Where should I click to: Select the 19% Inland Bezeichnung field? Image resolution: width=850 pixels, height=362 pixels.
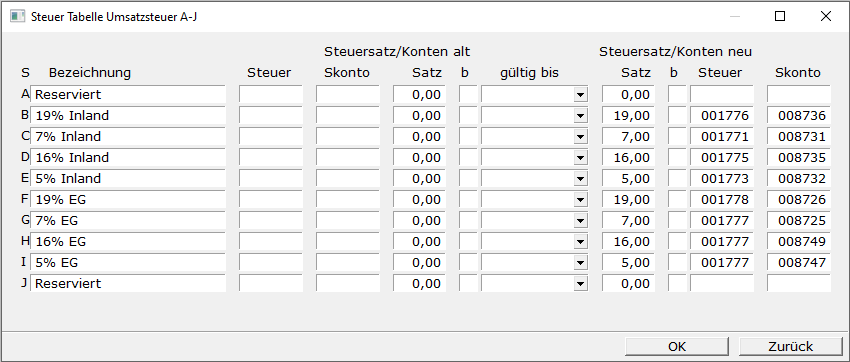coord(128,115)
